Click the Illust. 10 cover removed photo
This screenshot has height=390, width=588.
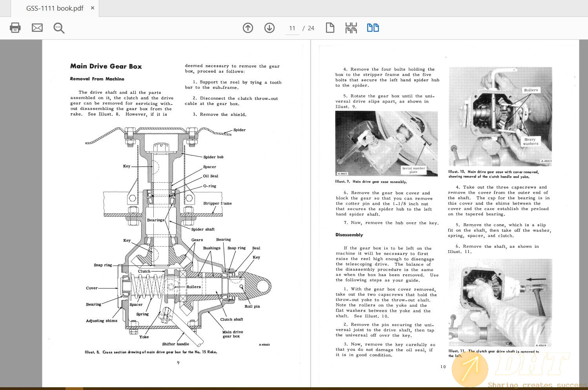(x=500, y=116)
